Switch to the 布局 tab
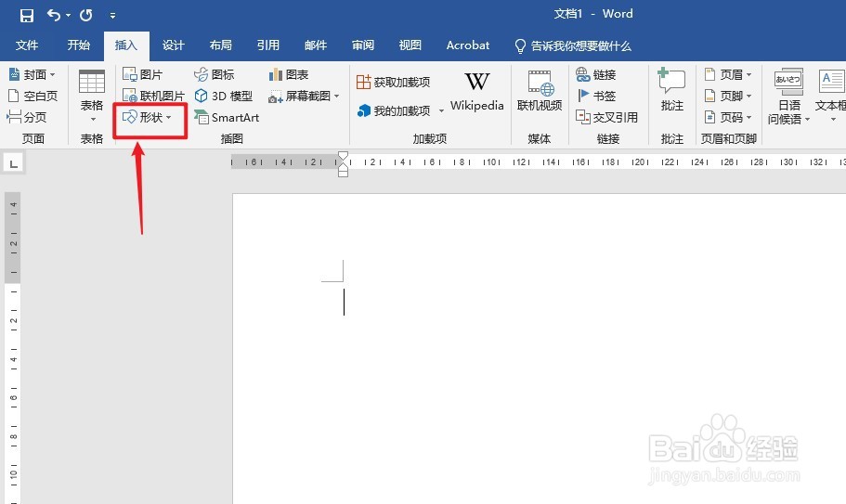 [x=221, y=45]
